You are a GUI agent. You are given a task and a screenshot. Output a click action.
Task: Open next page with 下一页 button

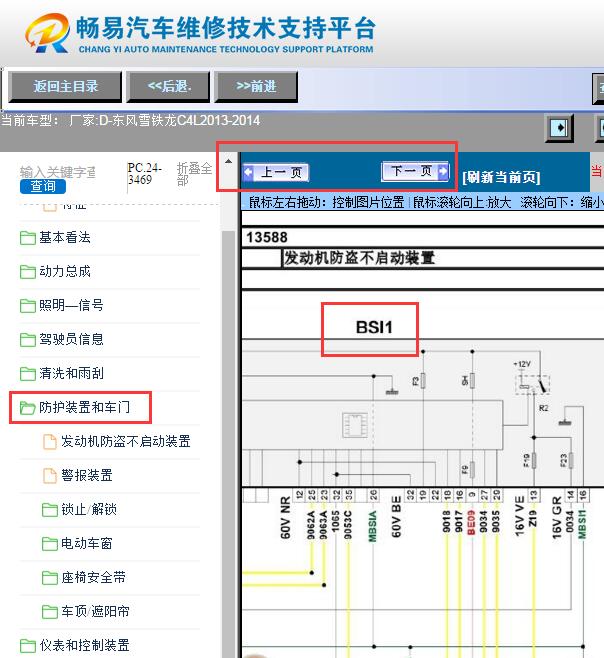pyautogui.click(x=415, y=171)
